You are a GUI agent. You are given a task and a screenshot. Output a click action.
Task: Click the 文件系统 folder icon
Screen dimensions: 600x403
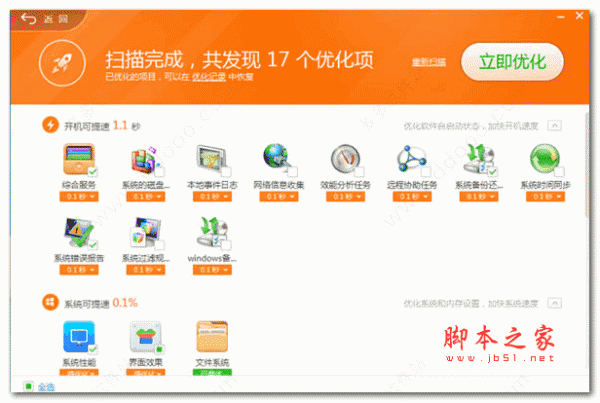click(x=212, y=336)
